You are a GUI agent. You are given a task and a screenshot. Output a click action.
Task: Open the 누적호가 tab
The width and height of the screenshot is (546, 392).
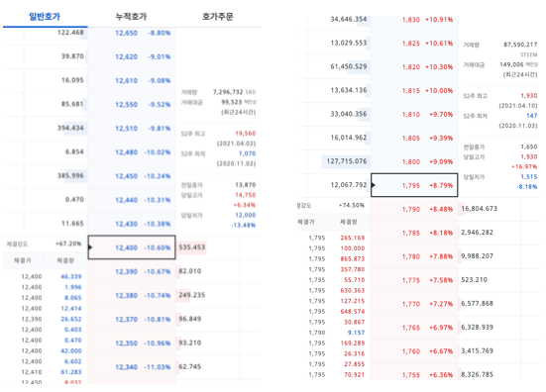(131, 17)
